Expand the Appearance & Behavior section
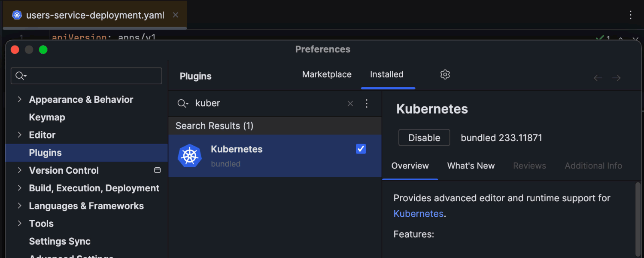 (x=20, y=99)
